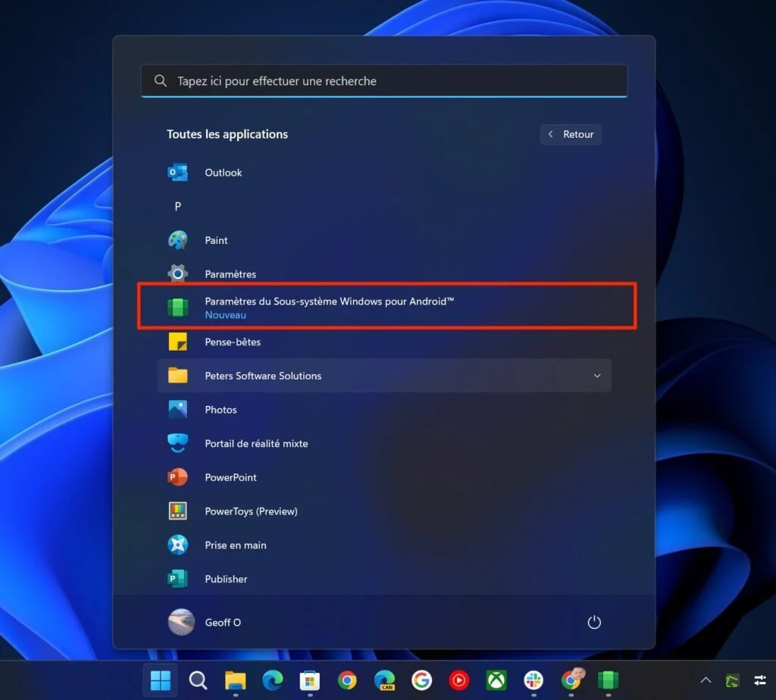Click the PowerPoint label

(x=230, y=477)
